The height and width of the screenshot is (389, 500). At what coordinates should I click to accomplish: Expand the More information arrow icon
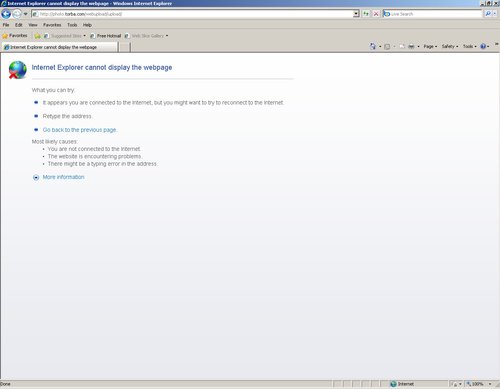click(x=36, y=177)
